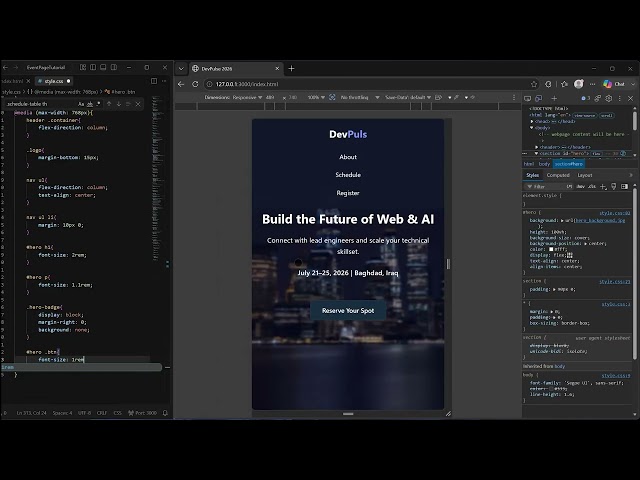Select #hero .btn breadcrumb segment
Screen dimensions: 640x480
(120, 92)
